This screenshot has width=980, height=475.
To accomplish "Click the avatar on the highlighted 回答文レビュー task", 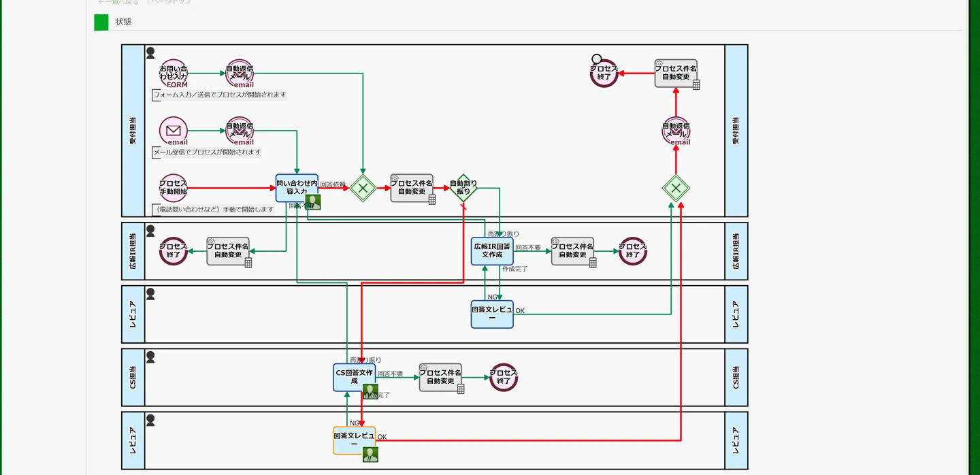I will (370, 455).
